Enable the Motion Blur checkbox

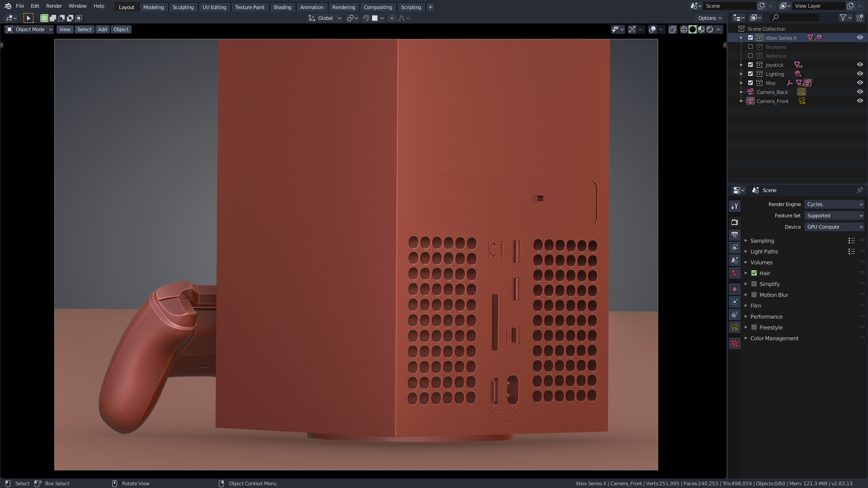(x=754, y=295)
